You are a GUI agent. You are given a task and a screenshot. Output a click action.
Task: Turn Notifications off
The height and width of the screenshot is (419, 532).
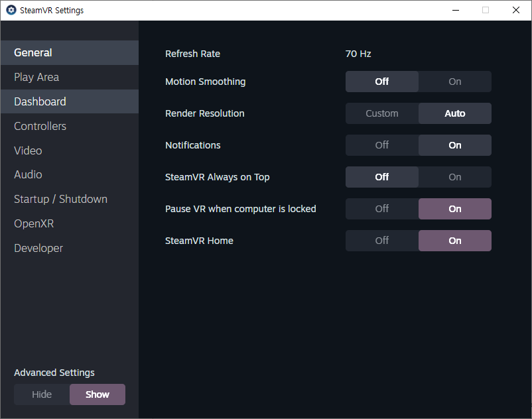(x=382, y=145)
